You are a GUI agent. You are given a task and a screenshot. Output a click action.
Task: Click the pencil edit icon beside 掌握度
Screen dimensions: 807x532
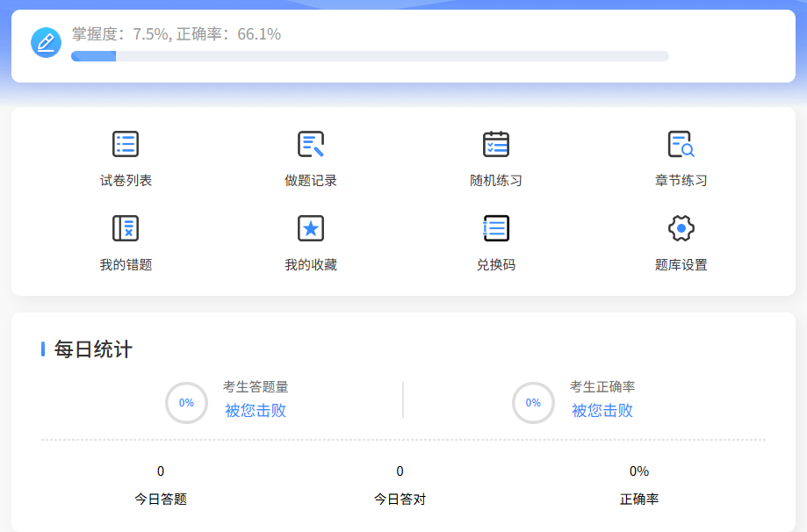(x=46, y=42)
